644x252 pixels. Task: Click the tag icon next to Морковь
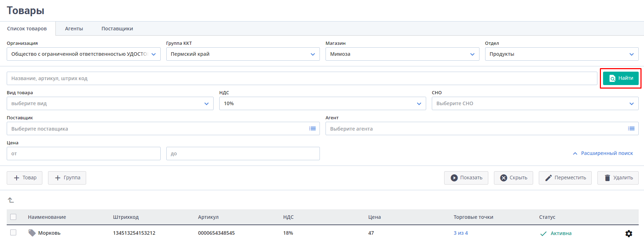pyautogui.click(x=32, y=233)
